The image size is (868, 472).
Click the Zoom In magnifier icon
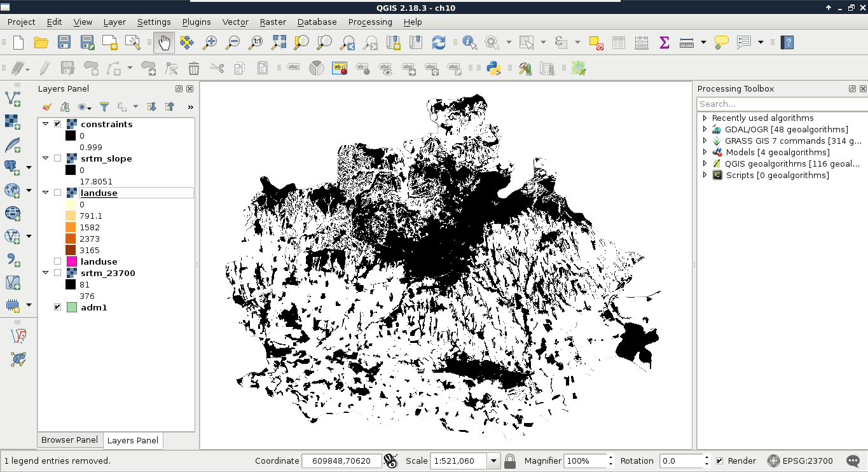click(209, 43)
